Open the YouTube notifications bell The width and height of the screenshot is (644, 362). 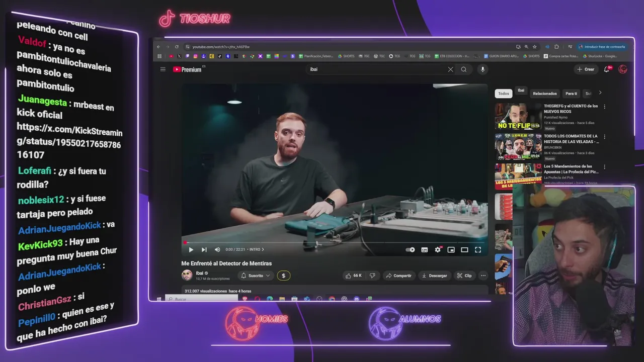click(x=607, y=69)
